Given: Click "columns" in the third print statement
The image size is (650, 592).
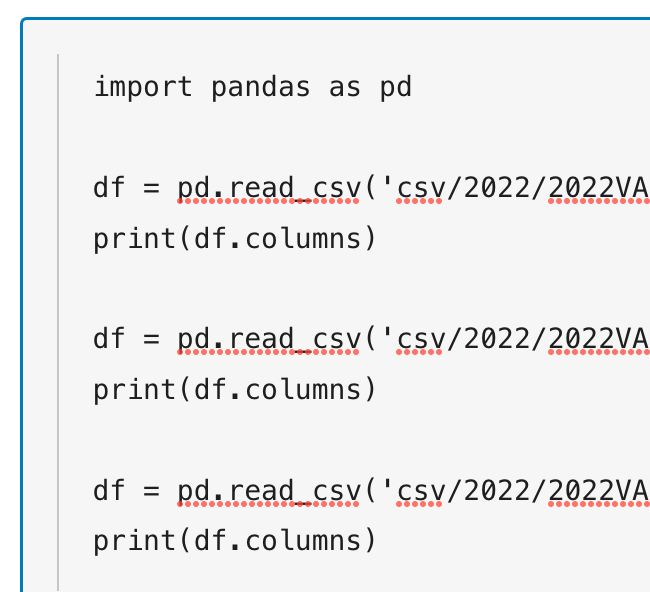Looking at the screenshot, I should pyautogui.click(x=303, y=541).
